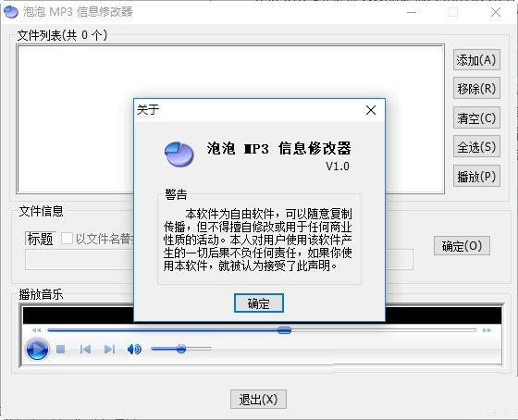This screenshot has width=518, height=420.
Task: Confirm the About dialog with 确定
Action: point(259,303)
